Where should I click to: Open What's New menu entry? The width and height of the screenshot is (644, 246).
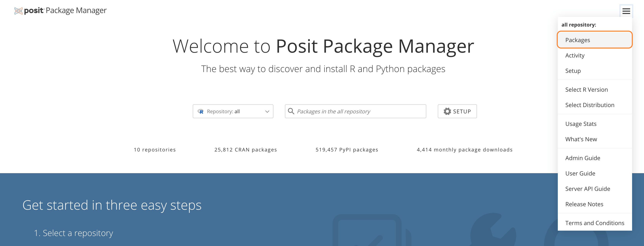[581, 139]
